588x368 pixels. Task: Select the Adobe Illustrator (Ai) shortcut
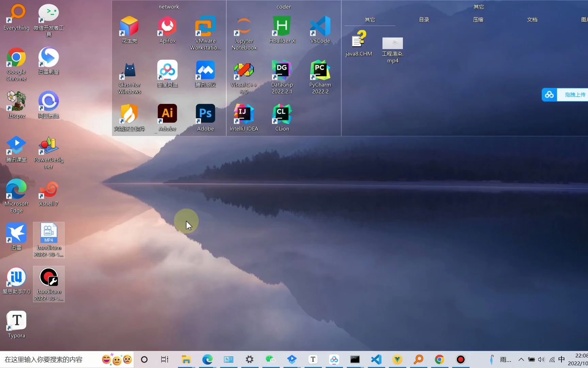[x=167, y=118]
